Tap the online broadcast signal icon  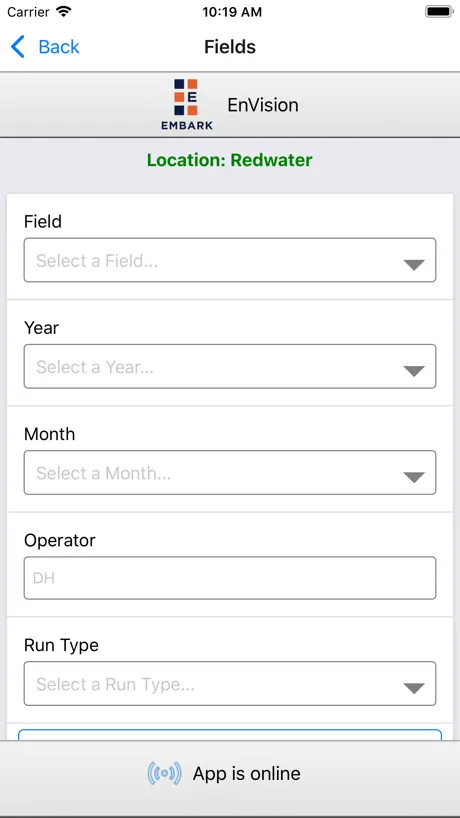click(x=165, y=773)
